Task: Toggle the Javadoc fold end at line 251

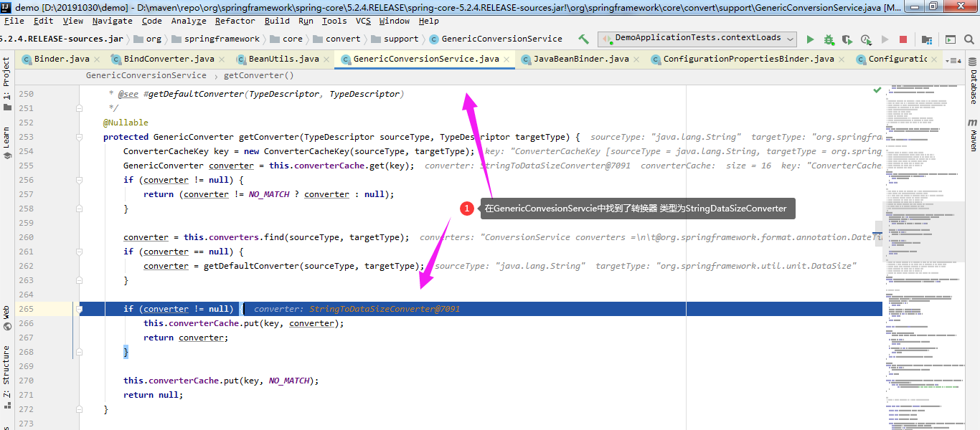Action: [x=80, y=108]
